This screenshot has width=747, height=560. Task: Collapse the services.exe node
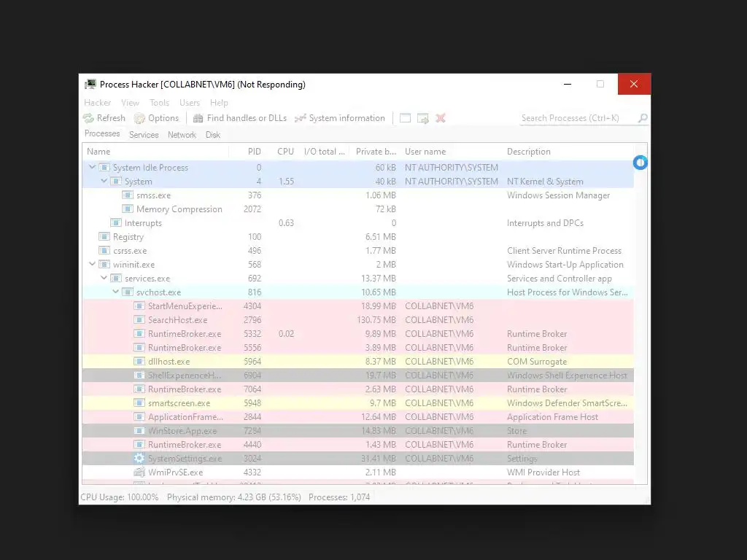tap(104, 278)
